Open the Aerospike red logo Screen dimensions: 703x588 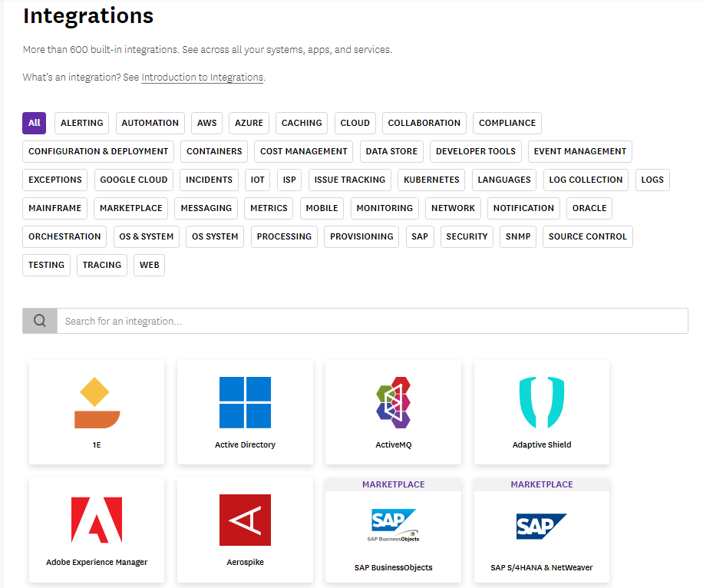(245, 520)
